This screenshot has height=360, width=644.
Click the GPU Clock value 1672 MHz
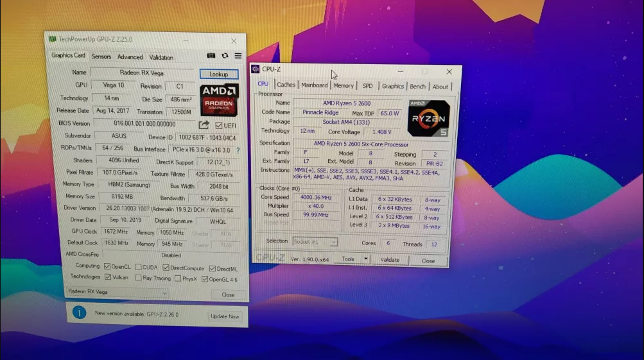click(116, 232)
